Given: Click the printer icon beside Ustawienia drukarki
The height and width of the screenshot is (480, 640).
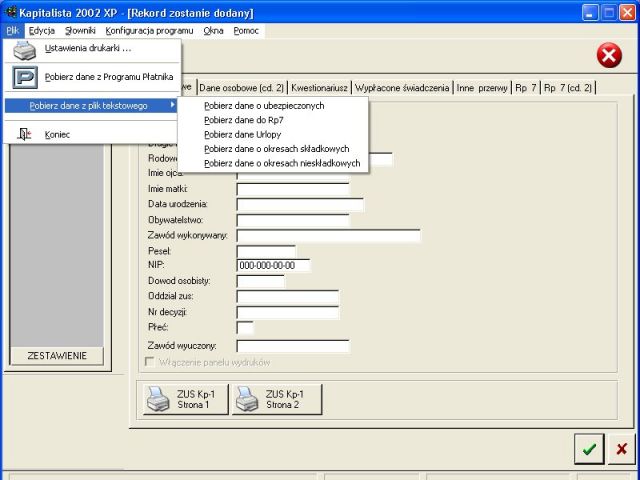Looking at the screenshot, I should coord(24,49).
